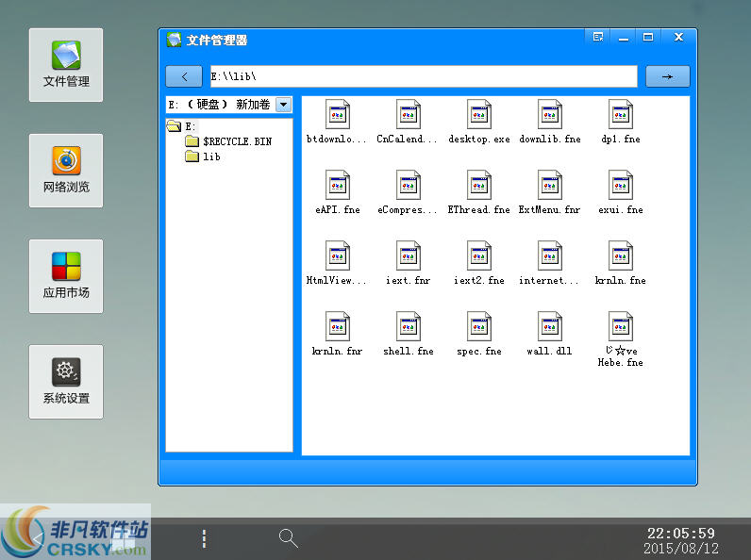The width and height of the screenshot is (751, 560).
Task: Select the iext2.fne file icon
Action: (479, 256)
